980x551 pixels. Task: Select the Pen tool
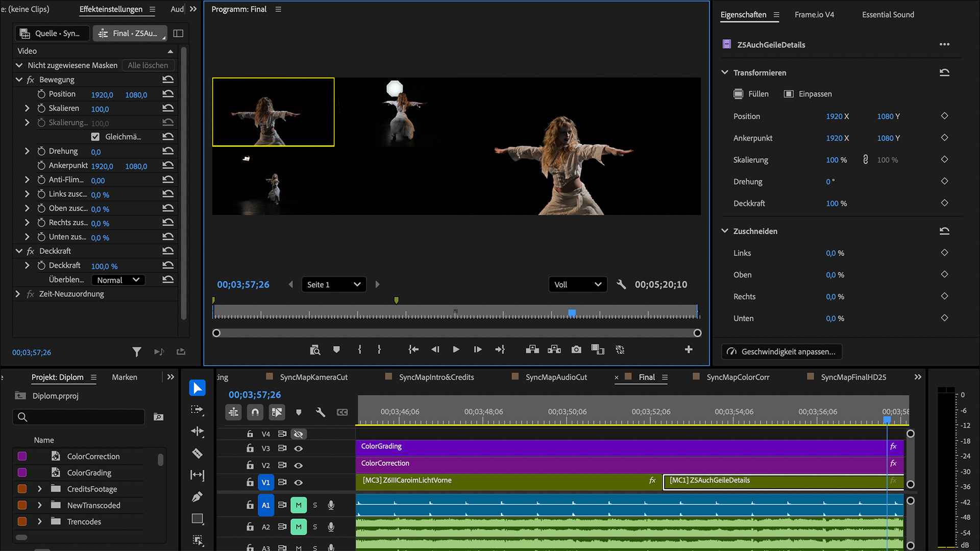coord(197,496)
